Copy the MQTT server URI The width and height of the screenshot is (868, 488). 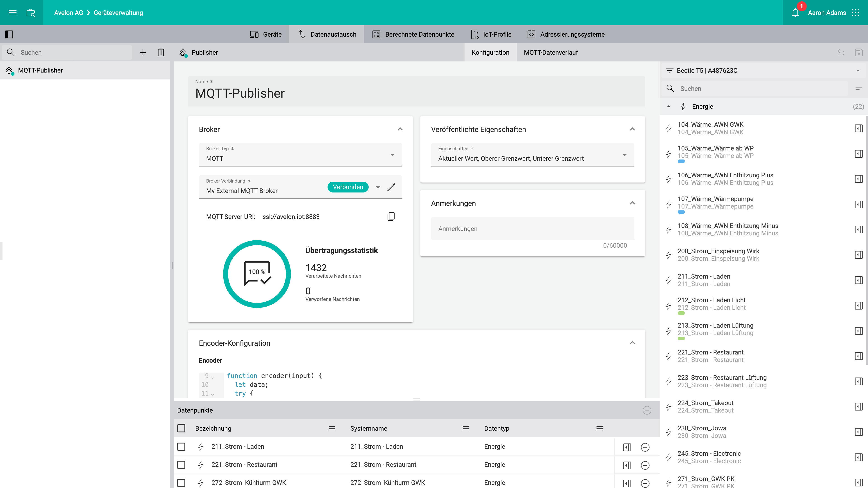coord(391,217)
